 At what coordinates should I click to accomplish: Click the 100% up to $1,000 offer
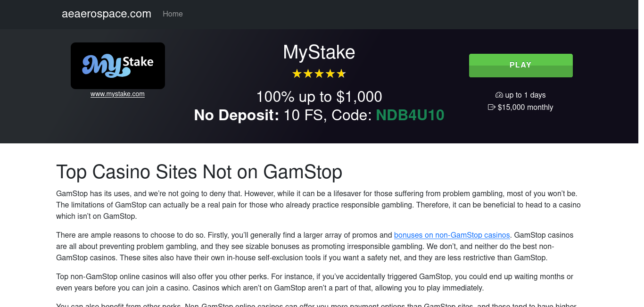coord(319,97)
